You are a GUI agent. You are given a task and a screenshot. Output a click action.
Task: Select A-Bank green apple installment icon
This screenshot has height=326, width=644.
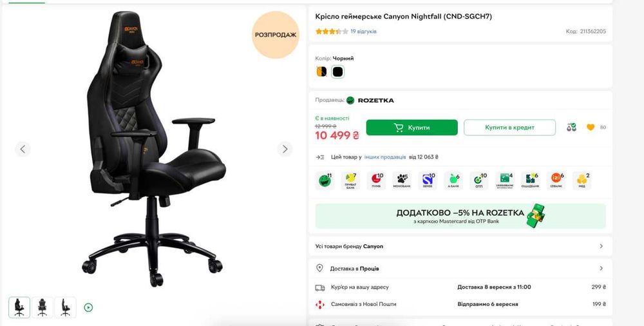[453, 180]
